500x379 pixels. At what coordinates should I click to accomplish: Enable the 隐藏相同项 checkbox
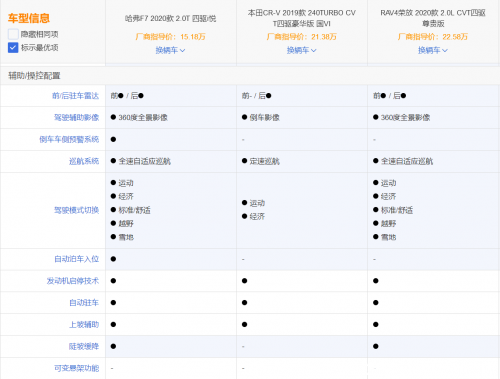[13, 34]
